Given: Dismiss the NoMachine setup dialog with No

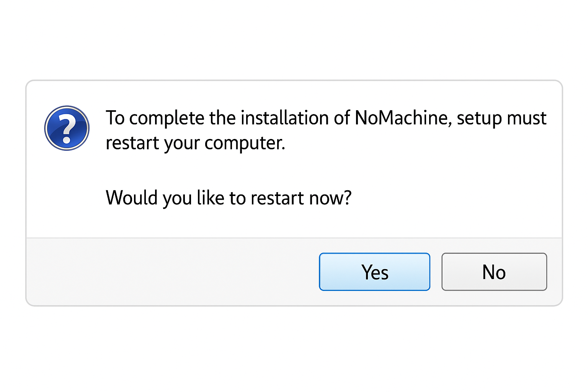Looking at the screenshot, I should click(494, 272).
